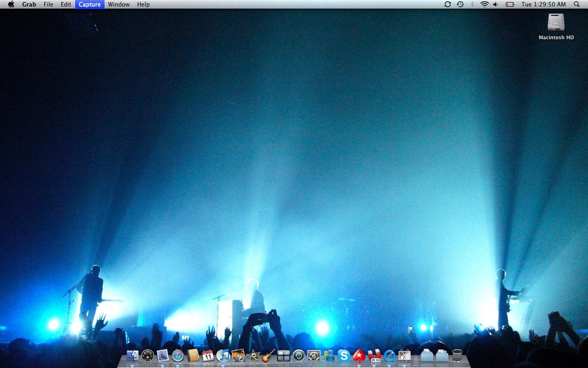Launch Dashboard from the Dock
The width and height of the screenshot is (588, 368).
(x=147, y=356)
